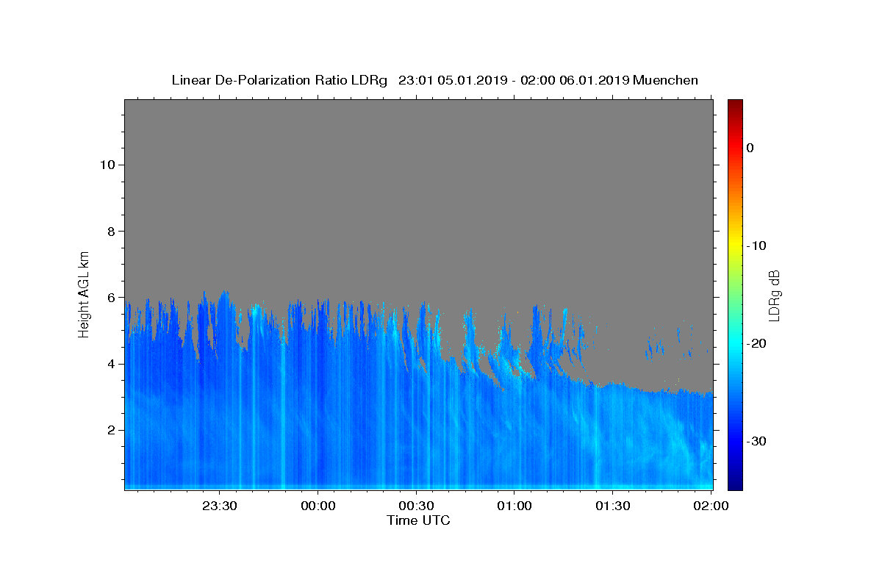This screenshot has height=588, width=882.
Task: Click the yellow band of the colorbar
Action: (x=735, y=245)
